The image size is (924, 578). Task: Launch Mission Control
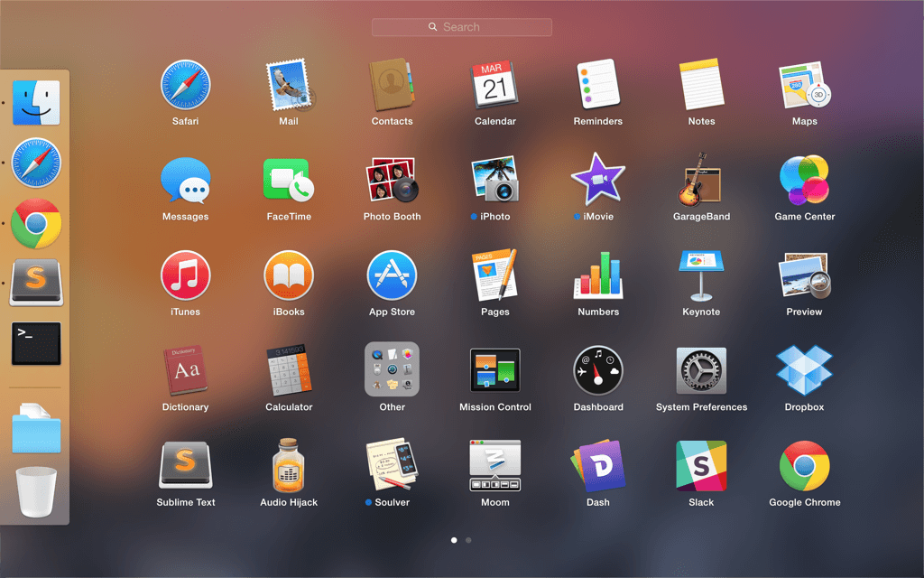coord(495,370)
